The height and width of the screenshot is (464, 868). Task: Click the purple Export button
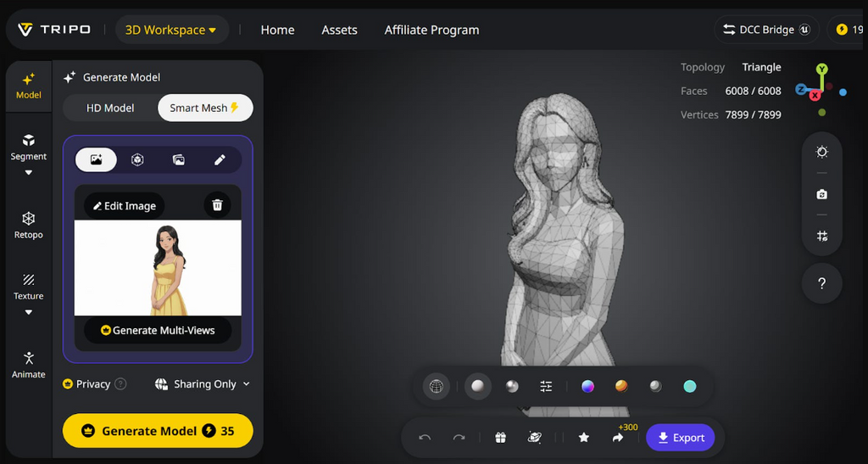tap(681, 438)
